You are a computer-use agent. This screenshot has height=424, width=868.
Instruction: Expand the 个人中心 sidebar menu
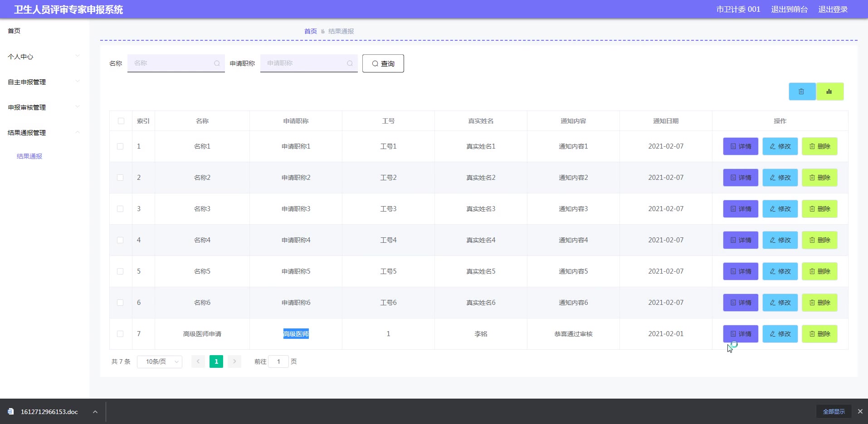pos(44,57)
